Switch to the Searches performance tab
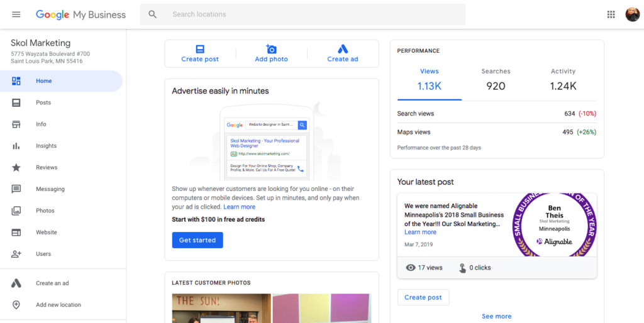The height and width of the screenshot is (323, 644). pyautogui.click(x=496, y=80)
